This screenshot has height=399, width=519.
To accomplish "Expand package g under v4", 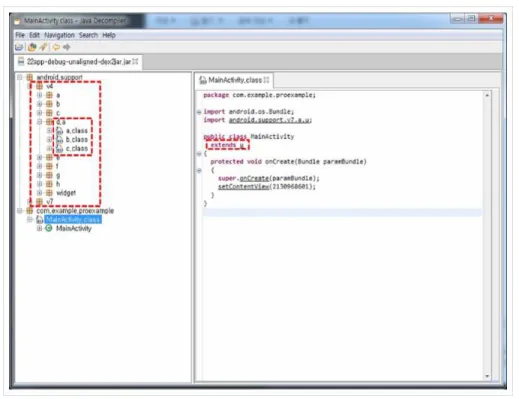I will (39, 175).
